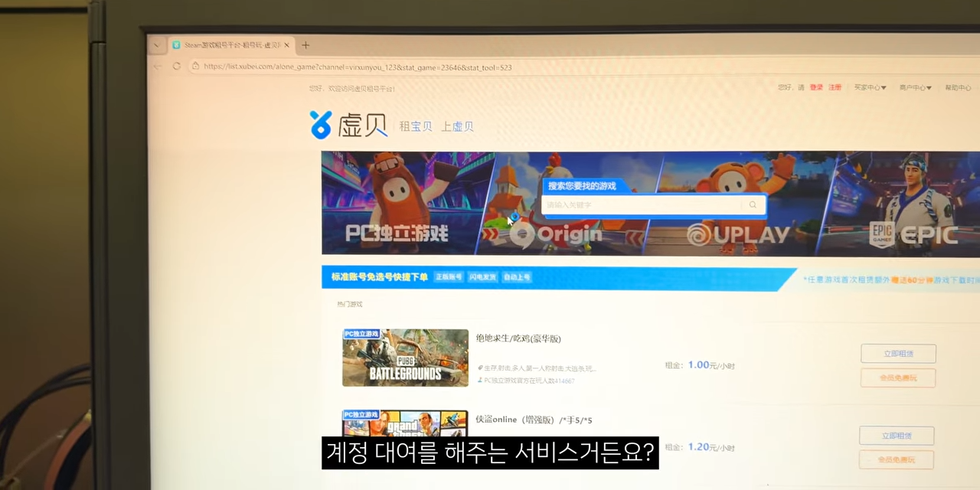Screen dimensions: 980x490
Task: Select the UPLAY banner category
Action: 737,234
